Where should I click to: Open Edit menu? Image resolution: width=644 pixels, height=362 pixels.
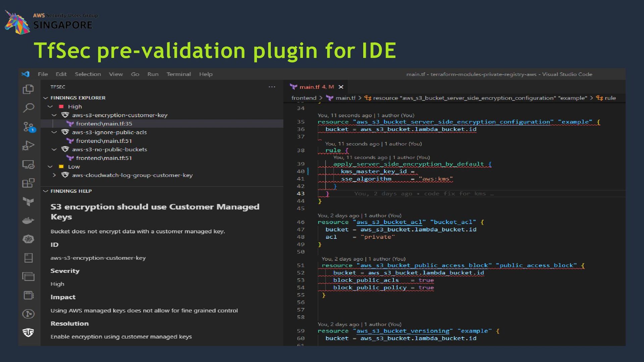[x=61, y=74]
